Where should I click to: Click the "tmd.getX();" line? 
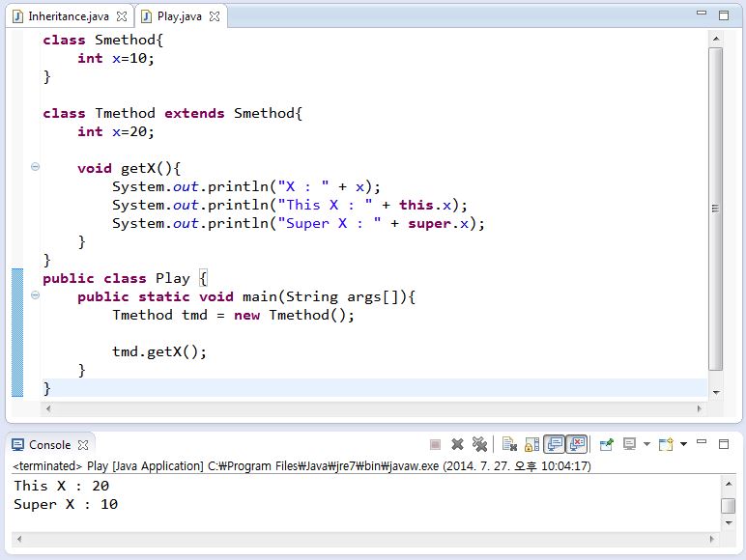tap(159, 352)
